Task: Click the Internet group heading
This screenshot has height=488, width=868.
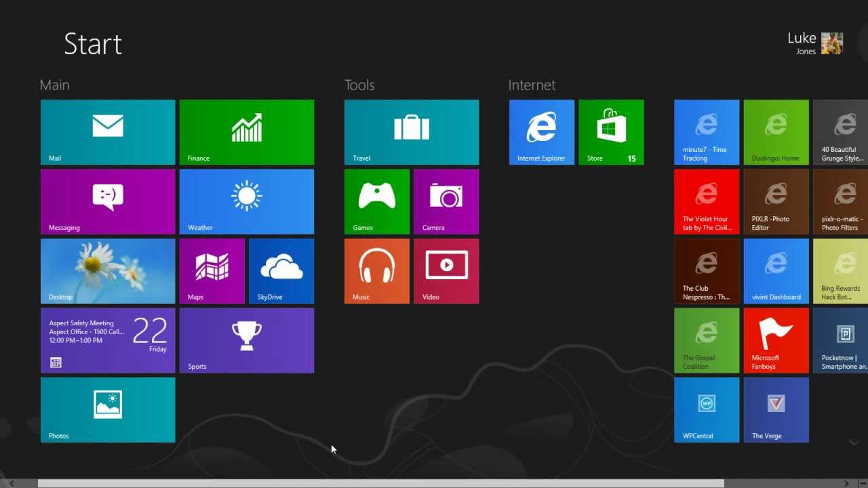Action: 532,85
